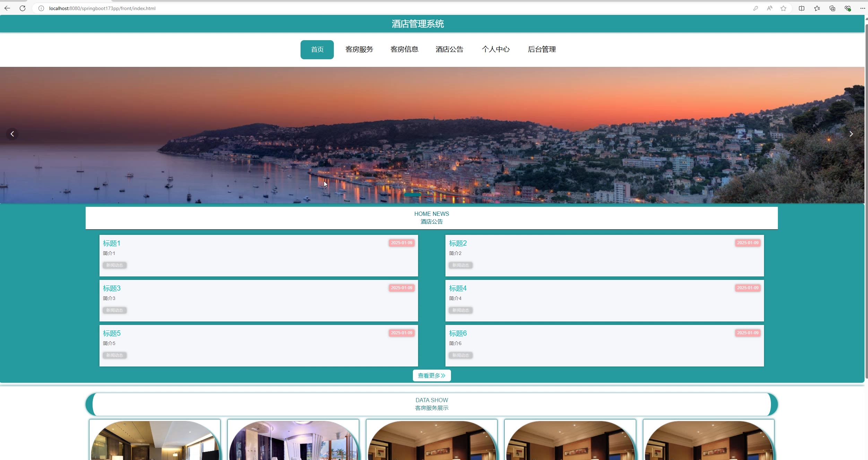Click the sunset harbor banner image
Screen dimensions: 868x460
coord(432,135)
